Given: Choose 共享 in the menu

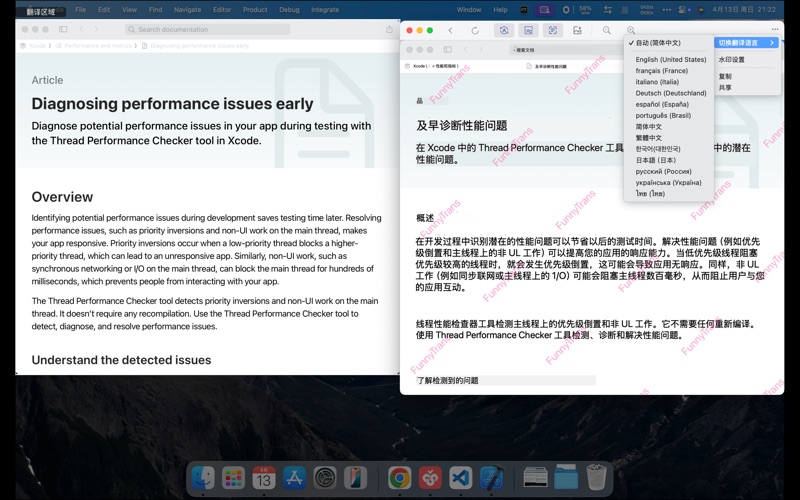Looking at the screenshot, I should (725, 88).
